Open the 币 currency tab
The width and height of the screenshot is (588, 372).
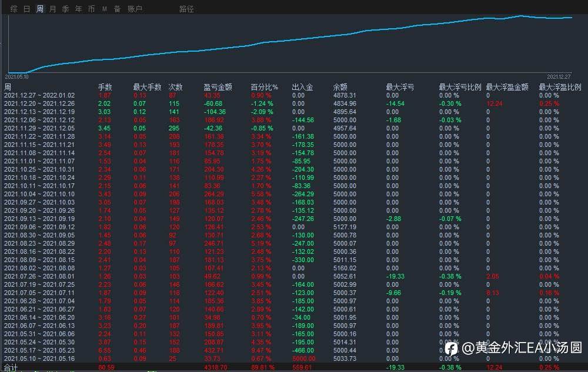(91, 9)
